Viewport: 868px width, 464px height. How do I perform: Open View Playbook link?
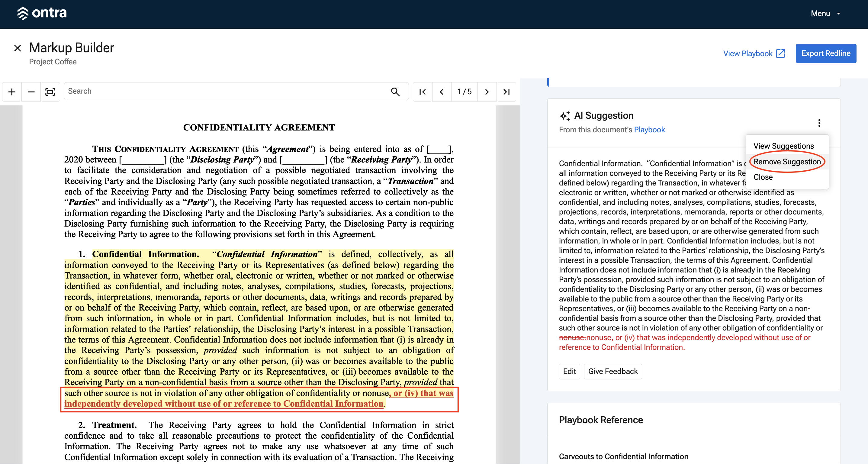[754, 53]
